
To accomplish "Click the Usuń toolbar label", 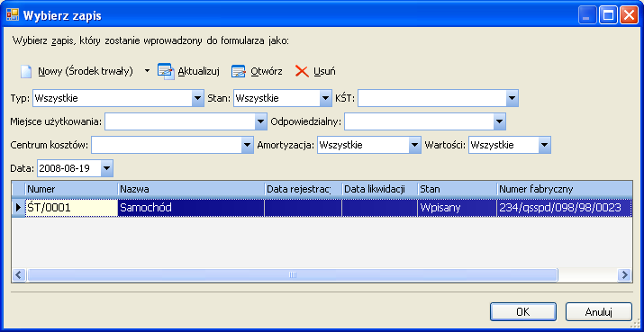I will click(324, 71).
